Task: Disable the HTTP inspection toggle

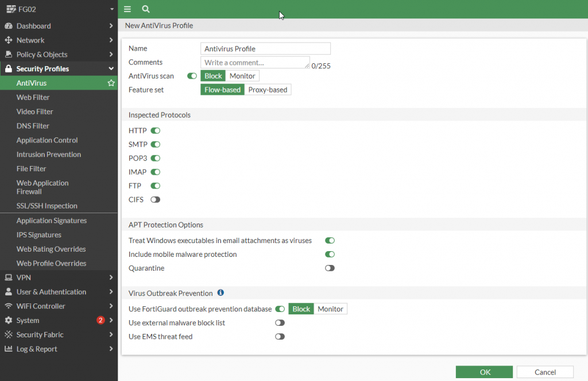Action: (x=155, y=130)
